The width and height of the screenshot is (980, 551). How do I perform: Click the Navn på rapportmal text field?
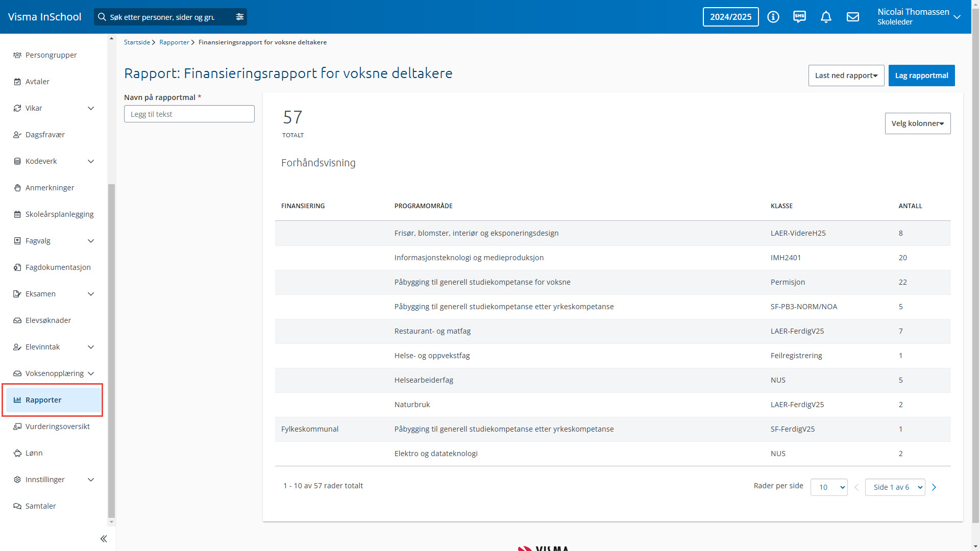[189, 114]
